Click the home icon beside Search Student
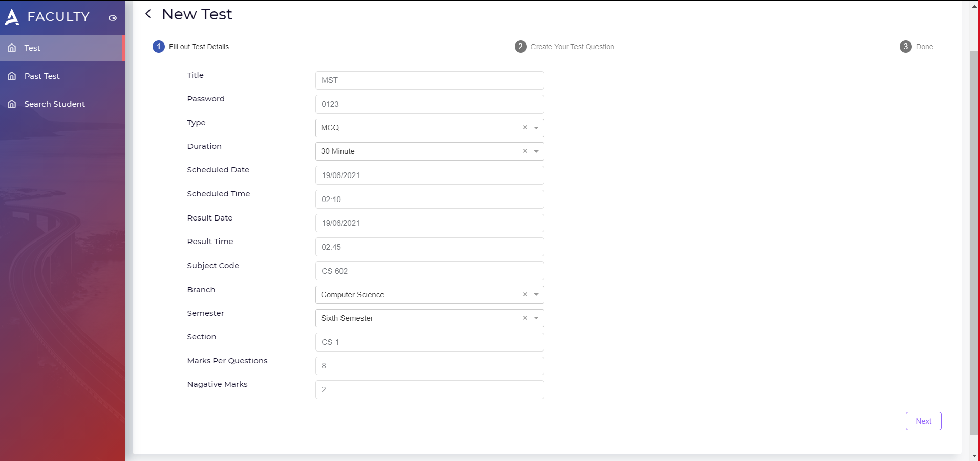This screenshot has width=980, height=461. 12,104
